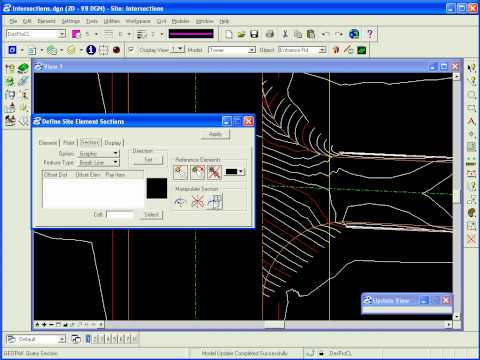480x360 pixels.
Task: Click the magenta active line style swatch
Action: pyautogui.click(x=191, y=34)
